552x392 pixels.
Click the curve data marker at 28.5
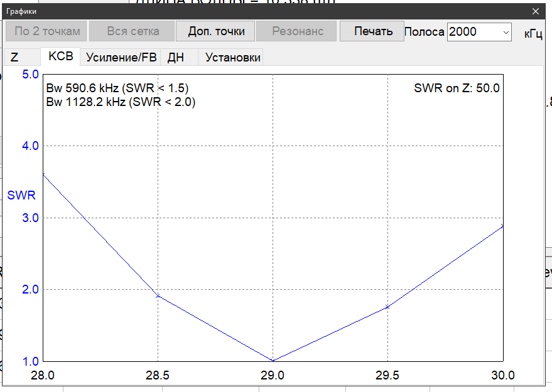pyautogui.click(x=158, y=295)
